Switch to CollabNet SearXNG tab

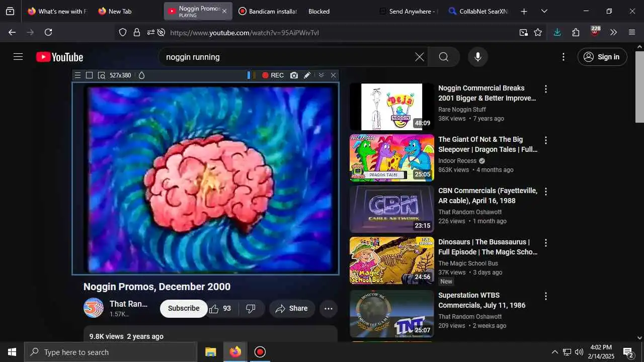pos(478,11)
